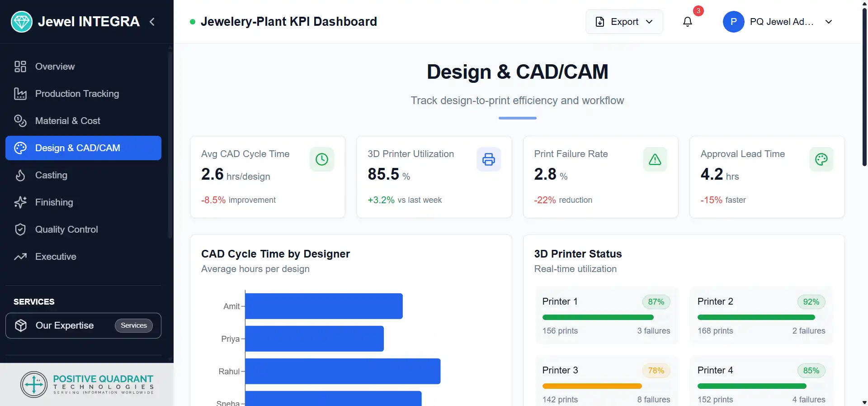Open the Export dropdown
This screenshot has height=406, width=868.
click(624, 22)
